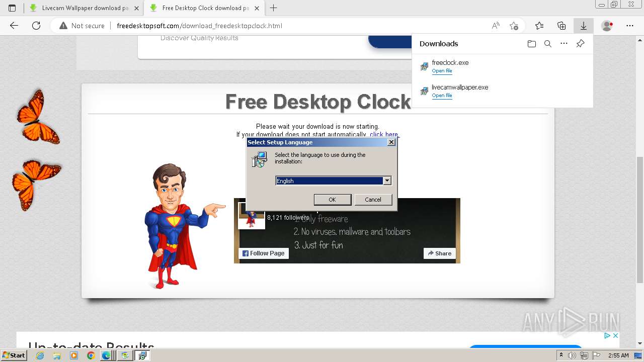Open the Collections icon
This screenshot has width=644, height=362.
click(561, 26)
